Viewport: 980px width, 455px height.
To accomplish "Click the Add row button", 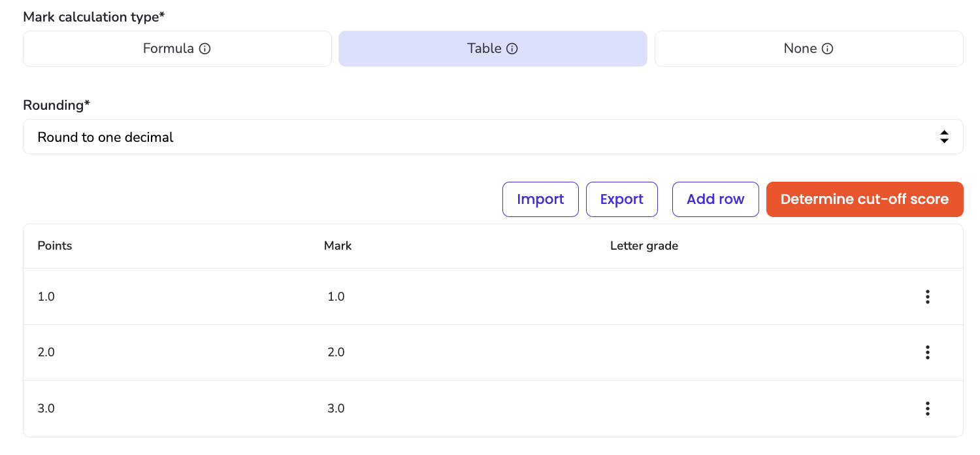I will click(715, 199).
